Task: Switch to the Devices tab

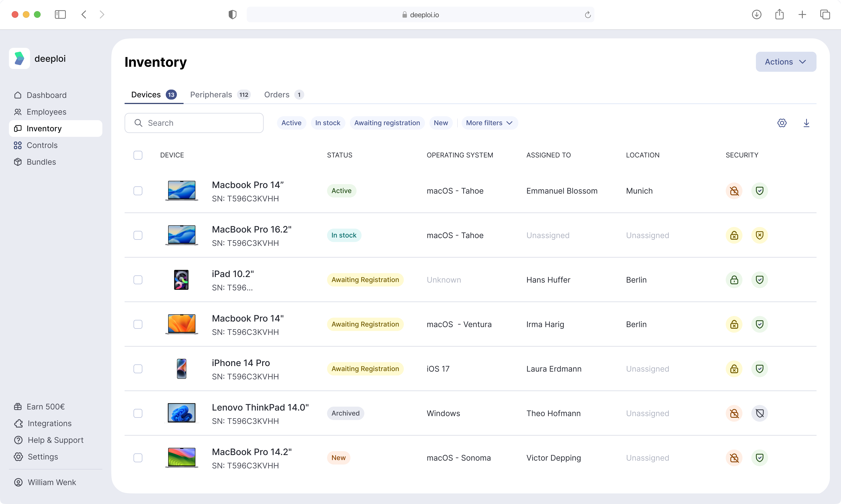Action: coord(154,95)
